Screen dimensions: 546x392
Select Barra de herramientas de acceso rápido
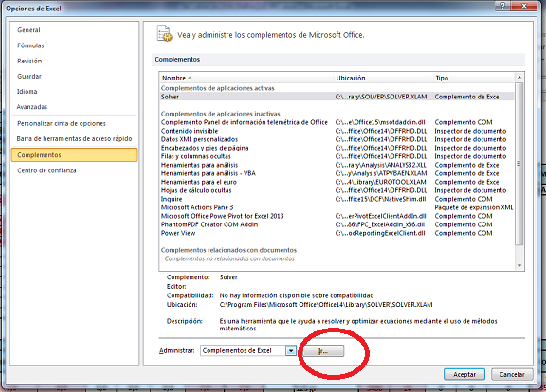pyautogui.click(x=75, y=139)
